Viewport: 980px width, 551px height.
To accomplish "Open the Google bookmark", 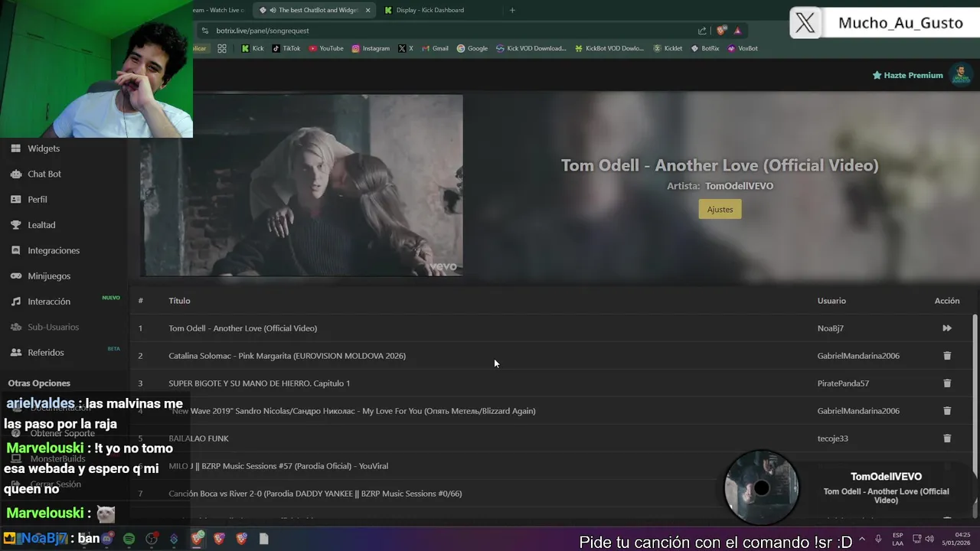I will click(x=472, y=48).
